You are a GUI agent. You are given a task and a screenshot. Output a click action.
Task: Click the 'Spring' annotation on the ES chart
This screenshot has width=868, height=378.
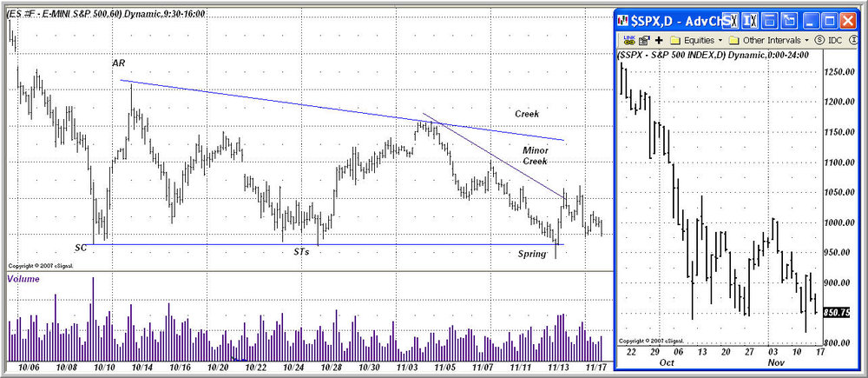[x=532, y=254]
